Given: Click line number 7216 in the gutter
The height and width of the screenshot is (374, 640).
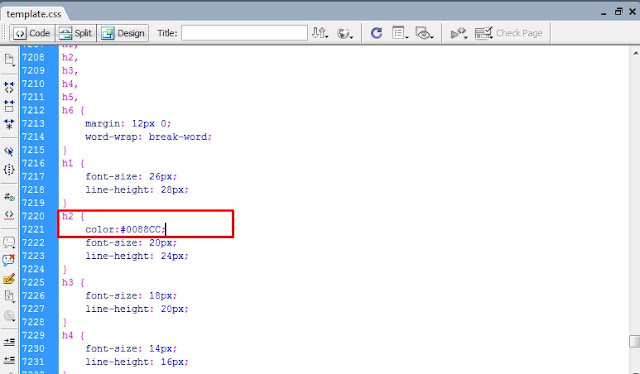Looking at the screenshot, I should coord(33,163).
